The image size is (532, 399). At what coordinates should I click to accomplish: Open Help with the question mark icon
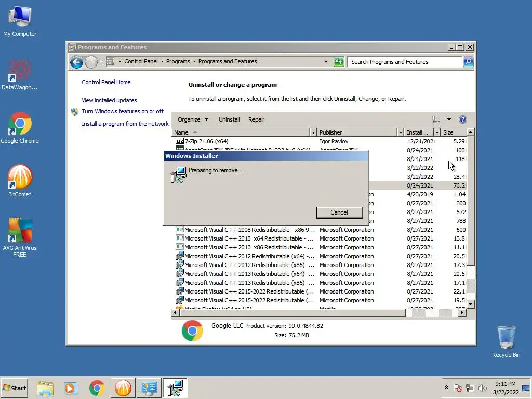[463, 119]
